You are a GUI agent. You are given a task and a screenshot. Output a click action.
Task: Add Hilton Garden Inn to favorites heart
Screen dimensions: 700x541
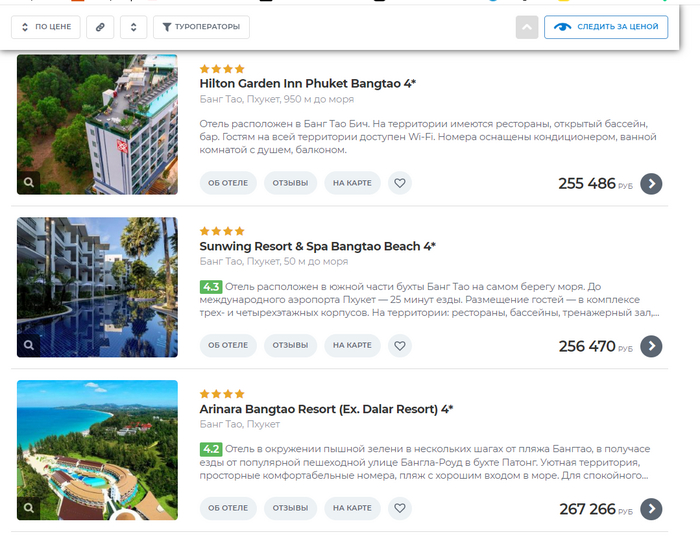400,183
